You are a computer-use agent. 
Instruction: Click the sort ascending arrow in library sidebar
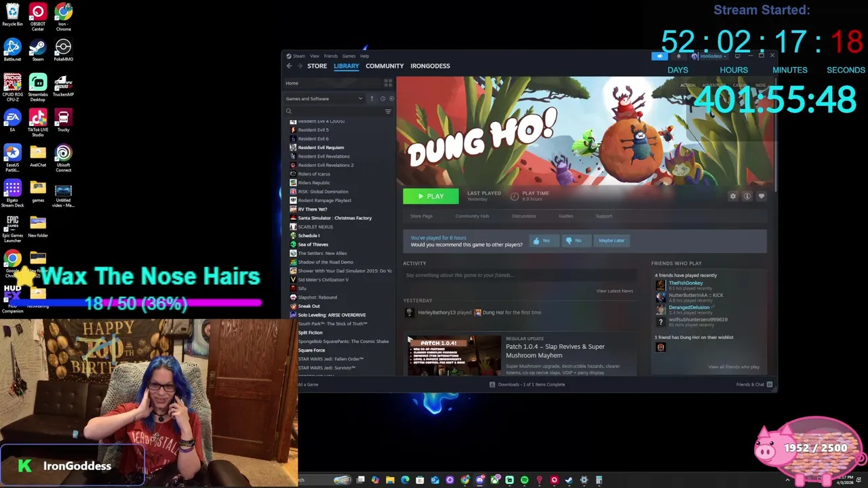(372, 98)
